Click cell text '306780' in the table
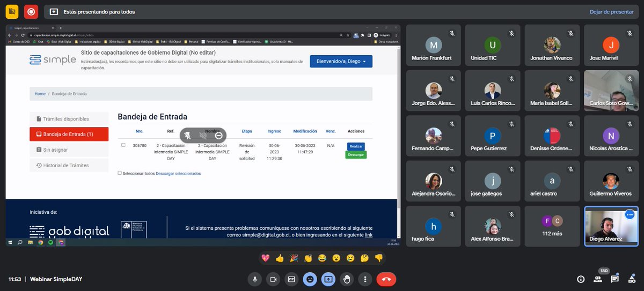 pyautogui.click(x=140, y=145)
